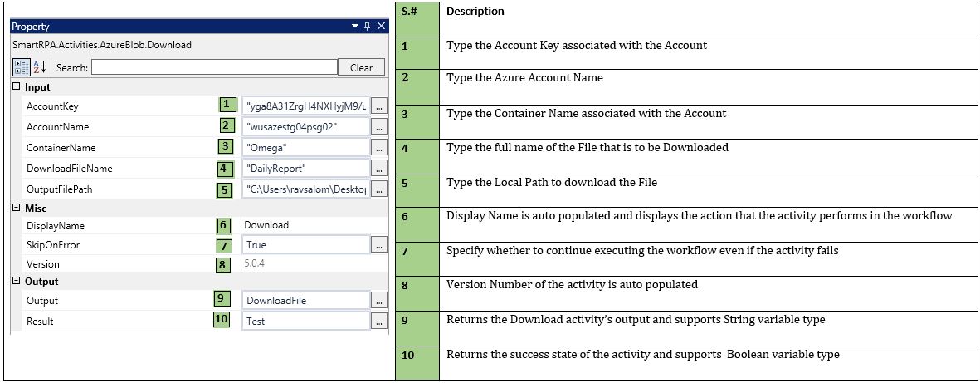Click ellipsis button beside ContainerName value
The image size is (980, 383).
(x=379, y=148)
